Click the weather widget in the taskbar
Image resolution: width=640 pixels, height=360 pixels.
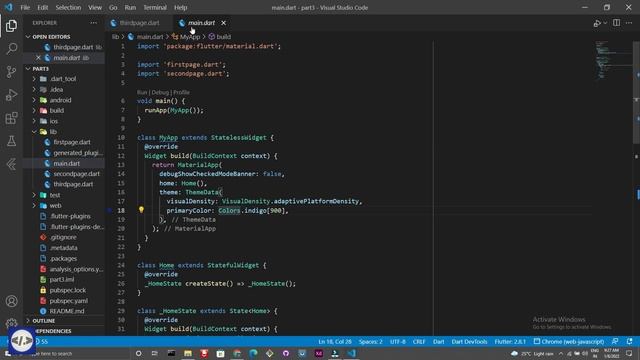point(533,353)
